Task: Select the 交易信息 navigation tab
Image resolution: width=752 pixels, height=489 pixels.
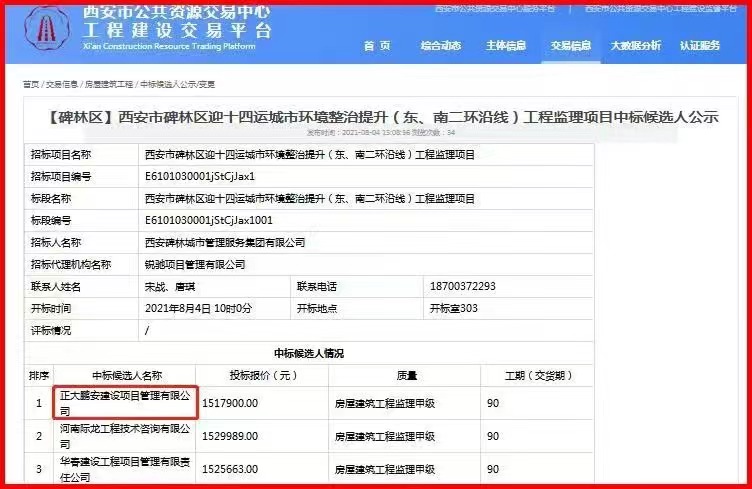Action: 571,46
